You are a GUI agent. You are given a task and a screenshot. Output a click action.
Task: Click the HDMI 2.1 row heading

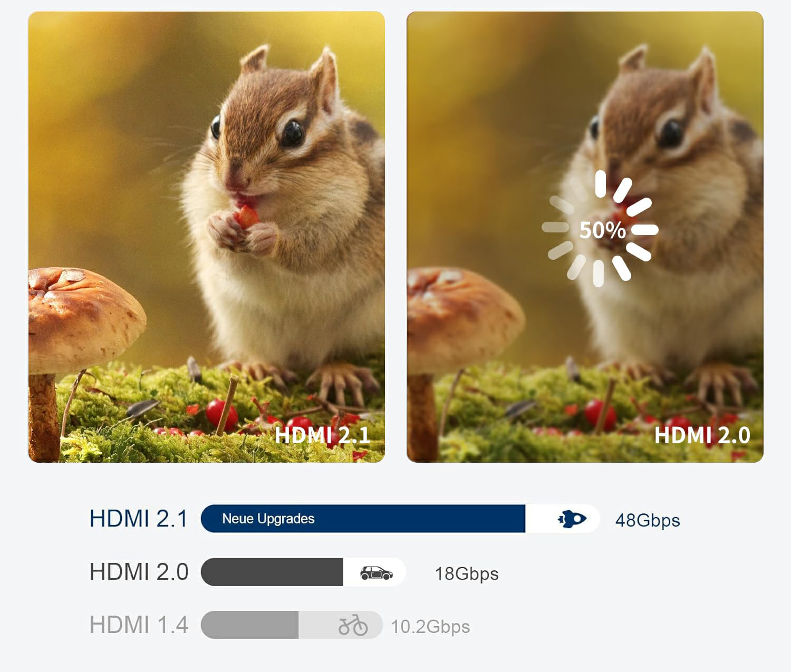tap(139, 519)
